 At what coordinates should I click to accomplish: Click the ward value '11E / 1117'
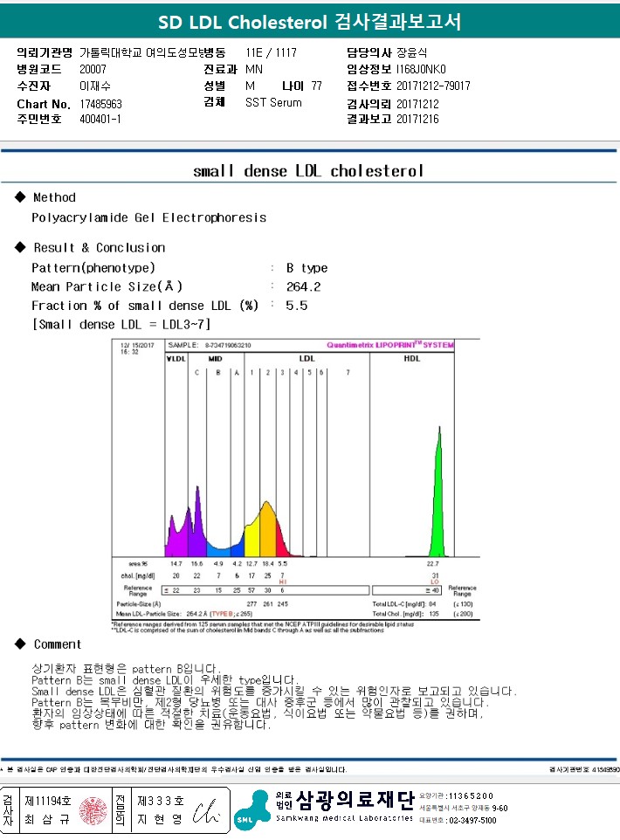272,52
